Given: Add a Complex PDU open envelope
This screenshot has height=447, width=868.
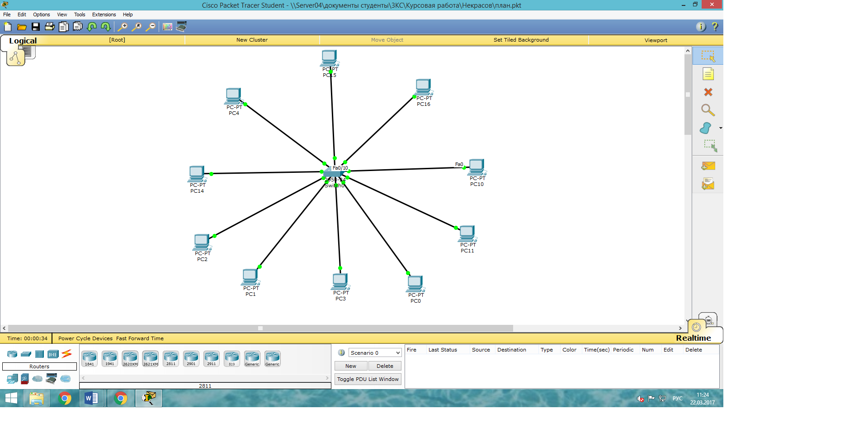Looking at the screenshot, I should click(708, 184).
